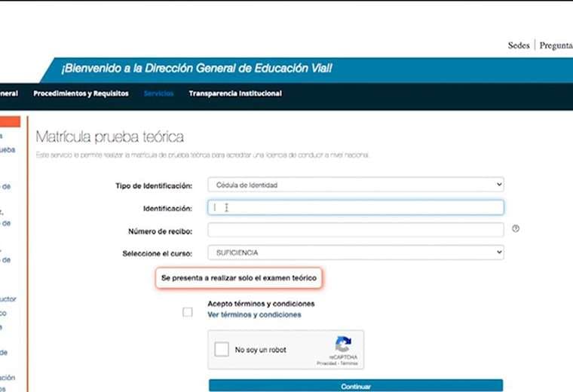Click the reCAPTCHA Privacidad link
Viewport: 573px width, 392px height.
pyautogui.click(x=326, y=363)
